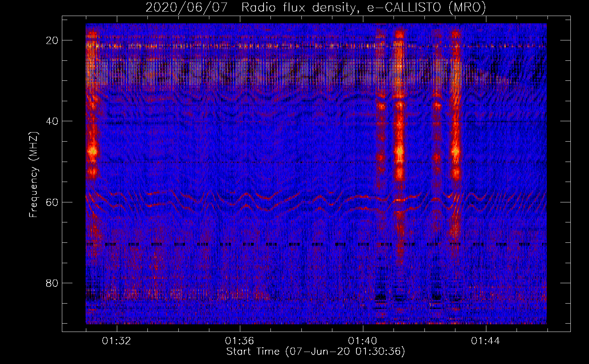Click the 01:40 time tick label
Screen dimensions: 589x364
tap(363, 341)
